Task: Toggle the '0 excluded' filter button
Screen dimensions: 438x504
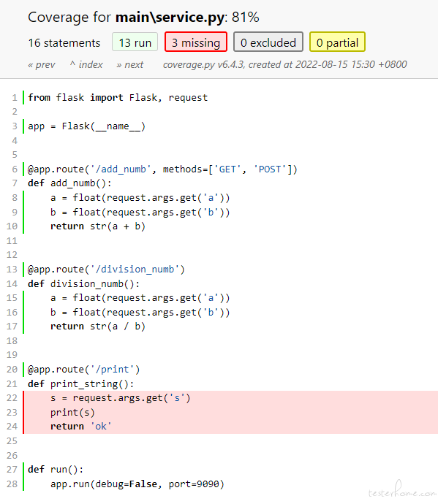Action: 268,42
